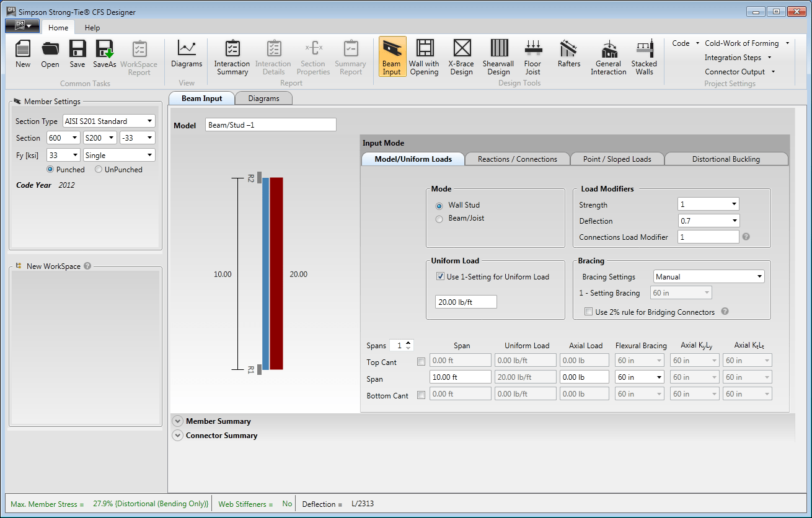Open Cold-Work of Forming dropdown

coord(747,43)
